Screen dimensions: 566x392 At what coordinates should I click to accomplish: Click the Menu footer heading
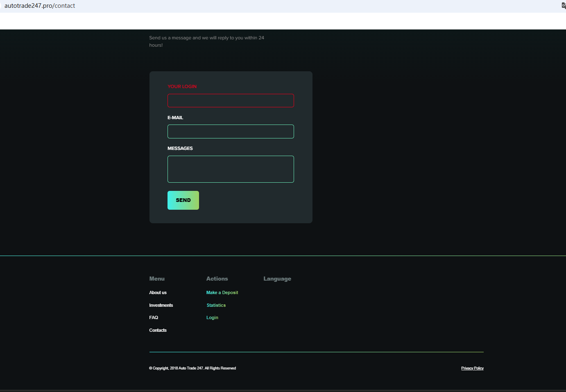(157, 279)
